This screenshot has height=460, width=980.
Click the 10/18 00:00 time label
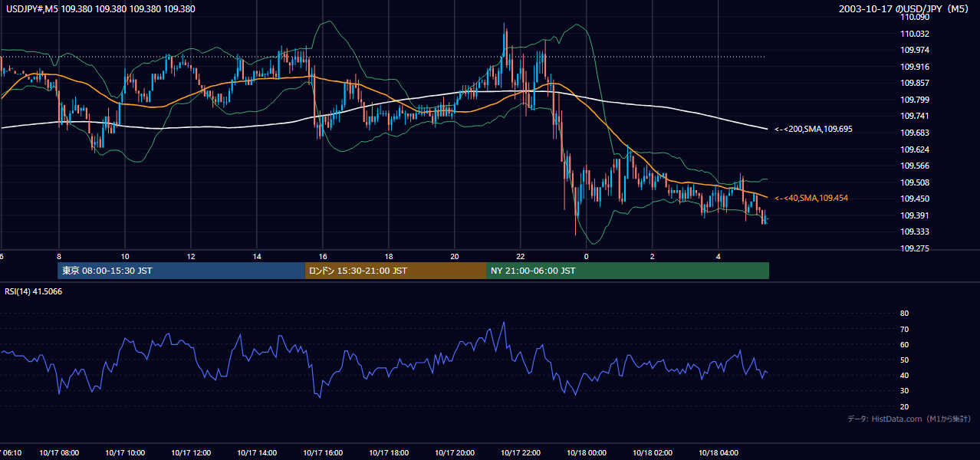pos(587,453)
